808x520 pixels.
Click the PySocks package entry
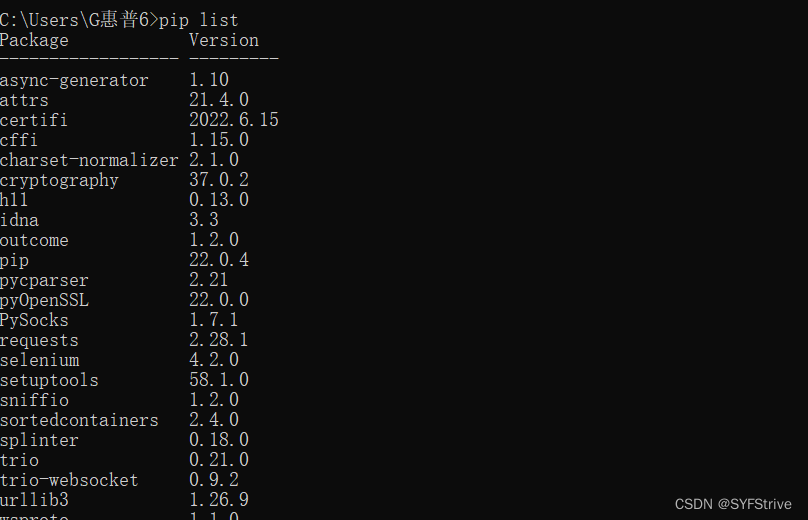coord(34,320)
